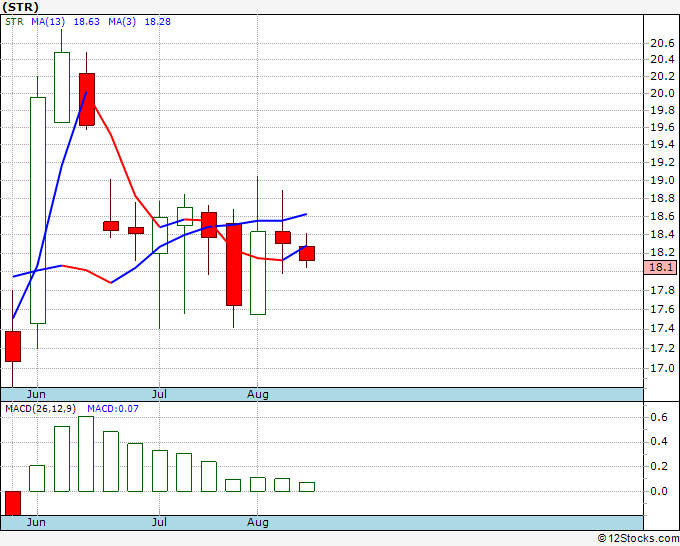The width and height of the screenshot is (680, 546).
Task: Click the Jul label under MACD panel
Action: click(159, 522)
